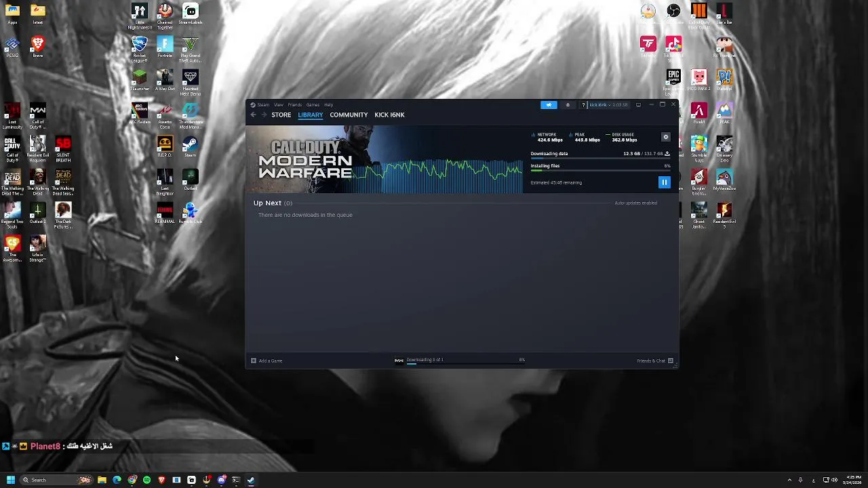Open the STORE tab in Steam
Image resolution: width=868 pixels, height=488 pixels.
point(281,115)
